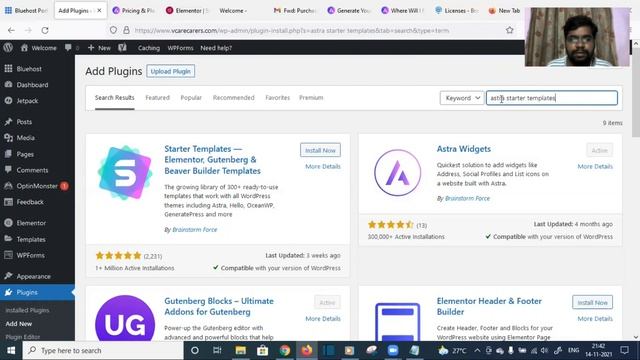Open the Yoast icon in admin bar
The height and width of the screenshot is (360, 640).
(x=122, y=48)
